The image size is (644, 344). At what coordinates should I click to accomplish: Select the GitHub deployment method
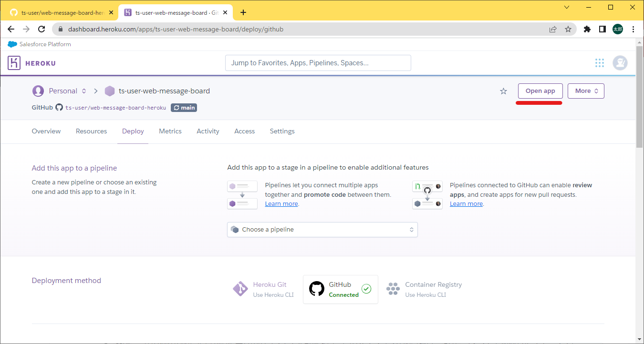coord(341,289)
